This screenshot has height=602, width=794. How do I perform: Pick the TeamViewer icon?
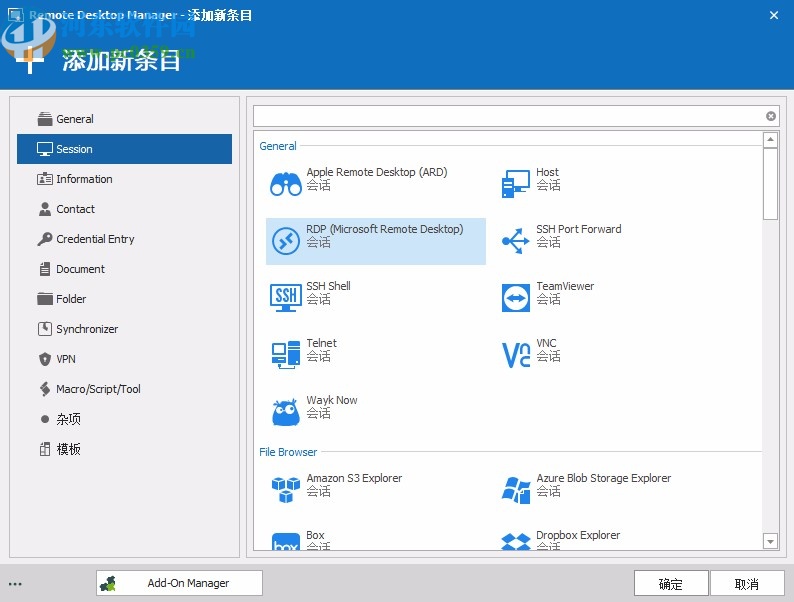(515, 298)
